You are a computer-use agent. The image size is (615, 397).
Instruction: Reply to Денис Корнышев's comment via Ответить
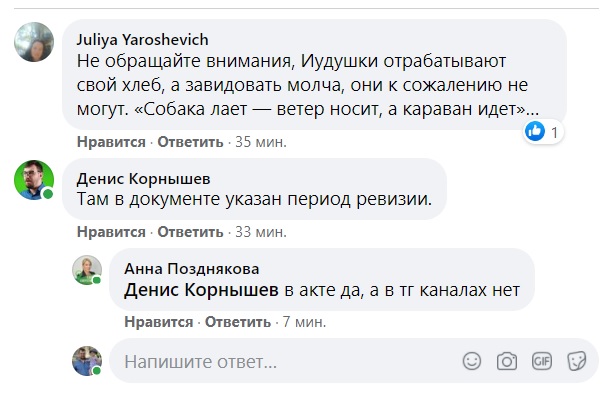[x=190, y=232]
